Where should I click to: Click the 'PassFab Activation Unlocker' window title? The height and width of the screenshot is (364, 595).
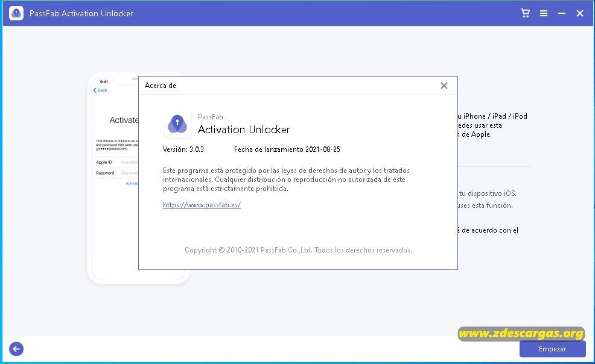pos(81,13)
